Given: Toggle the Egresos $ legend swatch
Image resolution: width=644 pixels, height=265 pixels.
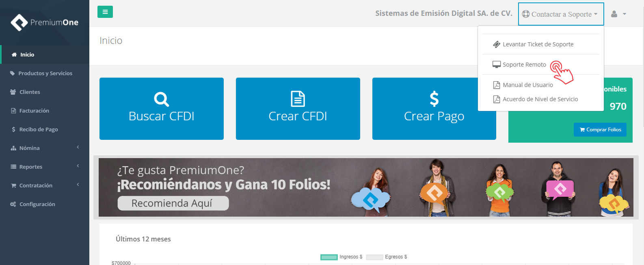Looking at the screenshot, I should [374, 257].
